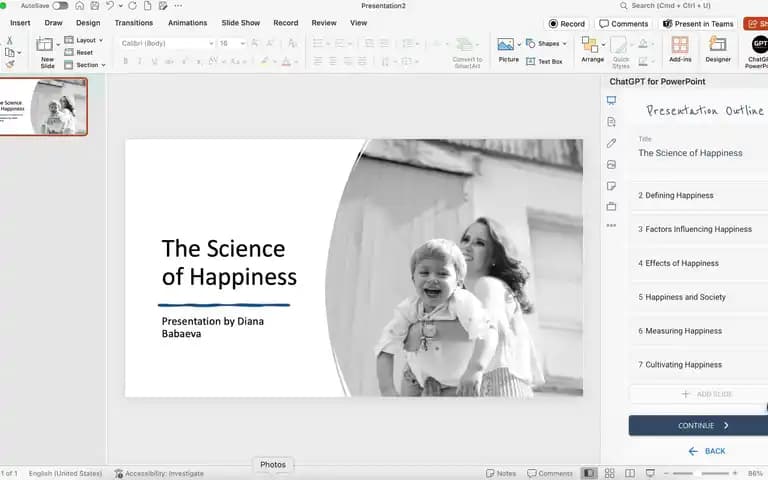Image resolution: width=768 pixels, height=480 pixels.
Task: Open the image icon in ChatGPT sidebar
Action: [611, 165]
